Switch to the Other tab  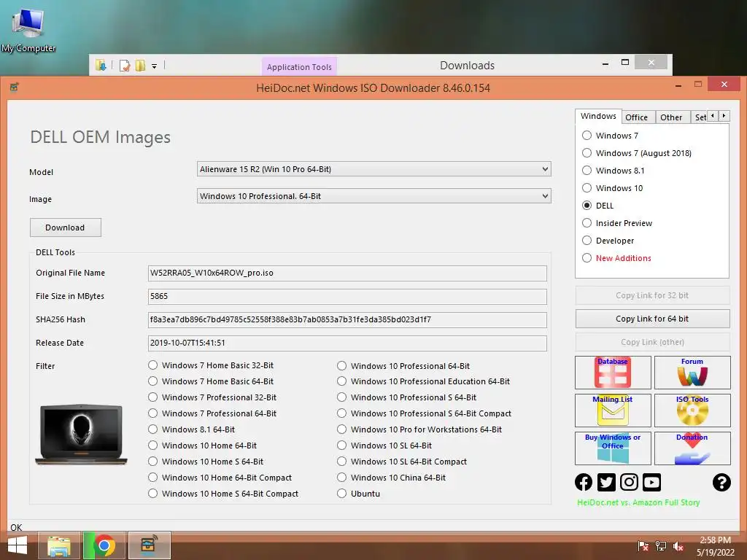tap(671, 117)
